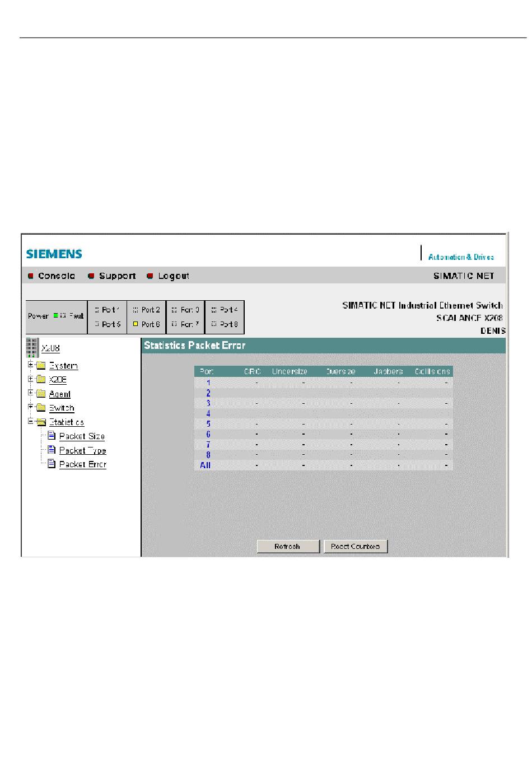This screenshot has height=783, width=532.
Task: Click the Oversize column header
Action: coord(340,371)
